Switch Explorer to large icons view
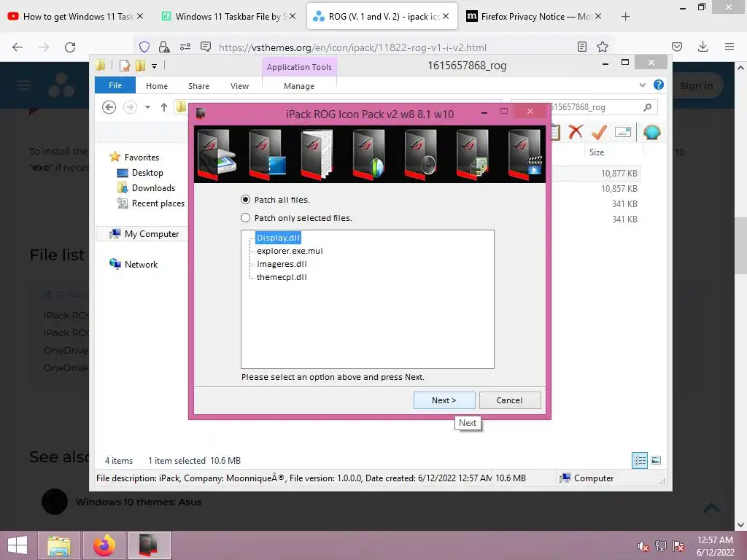747x560 pixels. click(656, 460)
